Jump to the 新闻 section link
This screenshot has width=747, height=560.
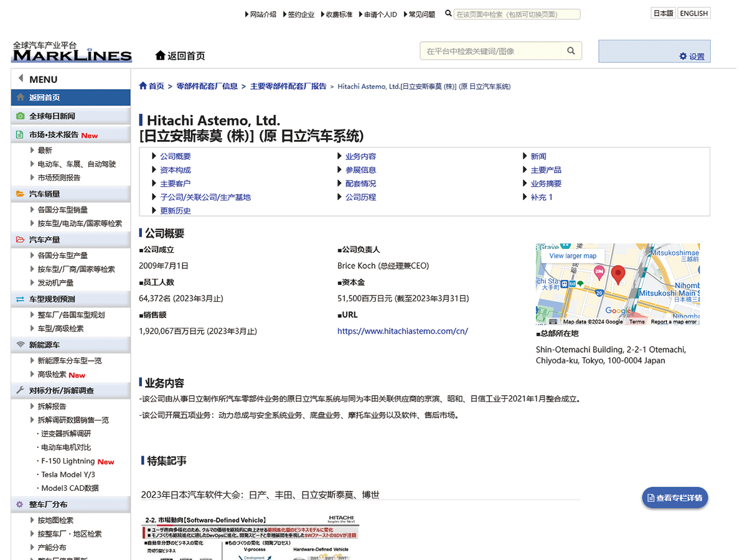tap(538, 156)
